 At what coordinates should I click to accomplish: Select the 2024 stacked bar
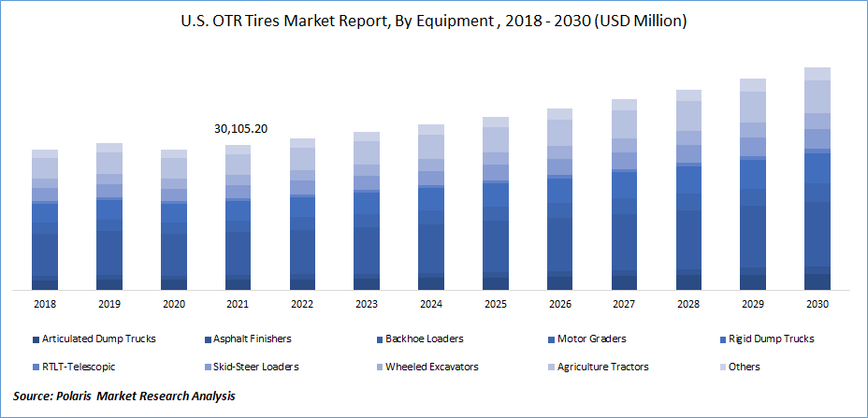(431, 207)
